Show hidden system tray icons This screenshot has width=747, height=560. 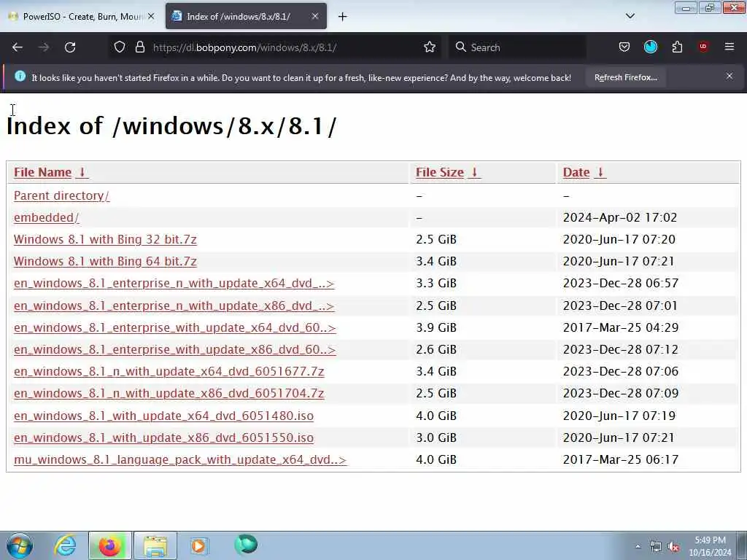[x=638, y=547]
